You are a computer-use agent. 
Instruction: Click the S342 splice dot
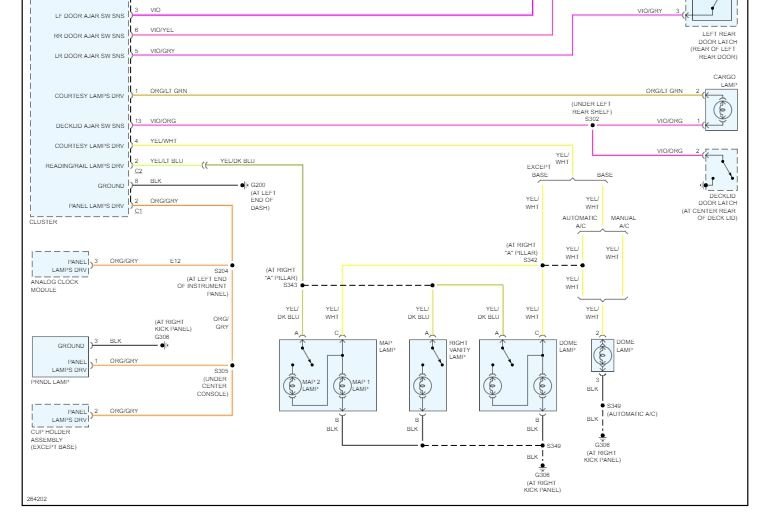click(x=542, y=265)
